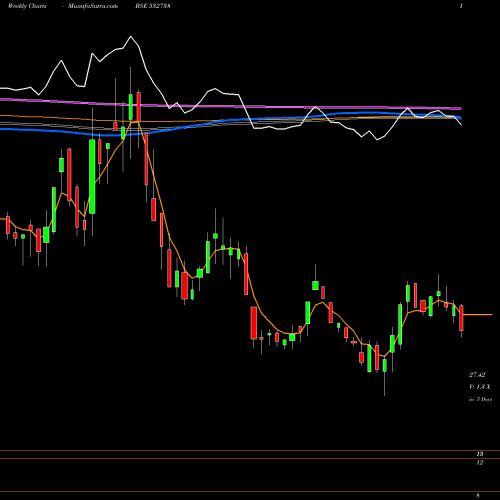Viewport: 500px width, 500px height.
Task: Click the "Weekly Charts" title text
Action: coord(27,6)
